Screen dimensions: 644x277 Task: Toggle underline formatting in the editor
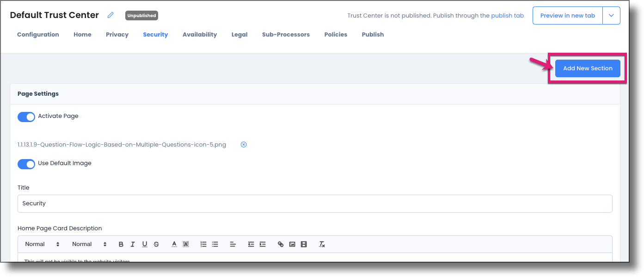[145, 244]
